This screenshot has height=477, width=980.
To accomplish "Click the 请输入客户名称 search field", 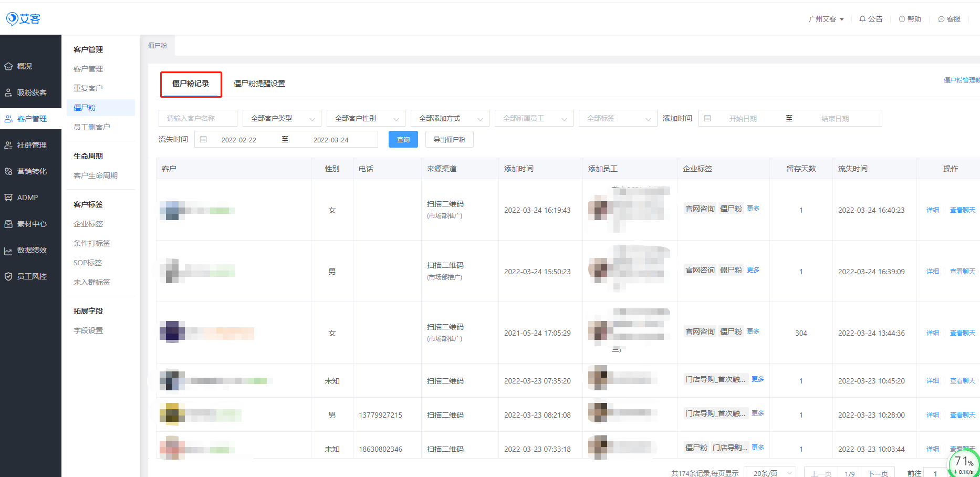I will click(197, 119).
